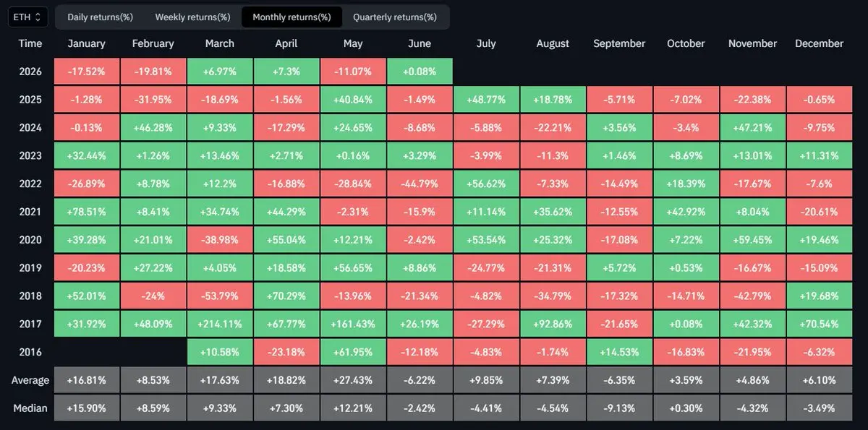Viewport: 868px width, 430px height.
Task: Click the July 2022 +56.62% cell
Action: coord(486,184)
